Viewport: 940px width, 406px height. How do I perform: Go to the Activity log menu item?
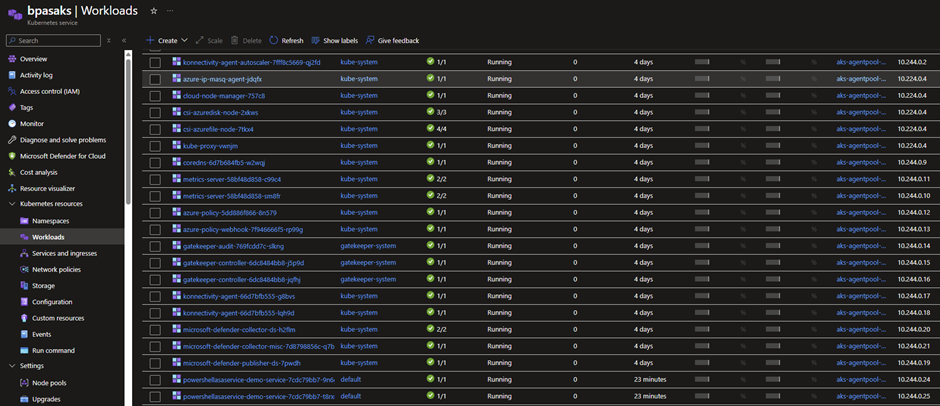36,75
